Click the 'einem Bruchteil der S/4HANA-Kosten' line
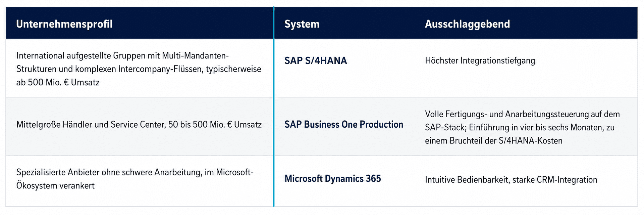 coord(494,141)
